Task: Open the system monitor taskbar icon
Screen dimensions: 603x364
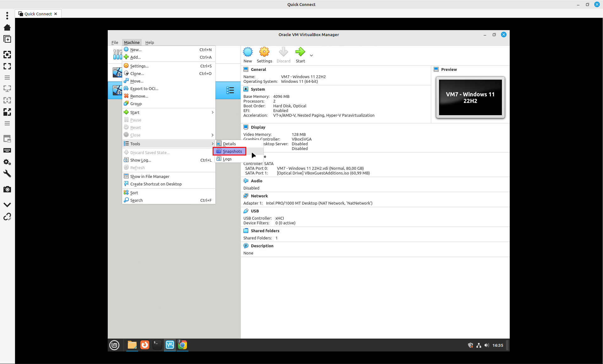Action: click(x=170, y=345)
